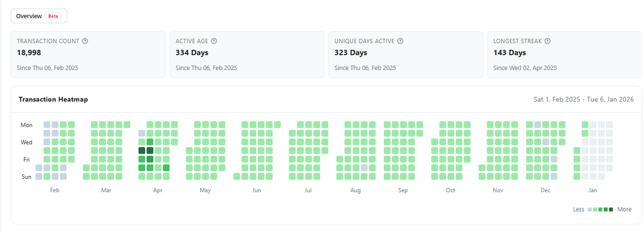Image resolution: width=644 pixels, height=232 pixels.
Task: Click the gray legend swatch next to Less
Action: tap(590, 209)
